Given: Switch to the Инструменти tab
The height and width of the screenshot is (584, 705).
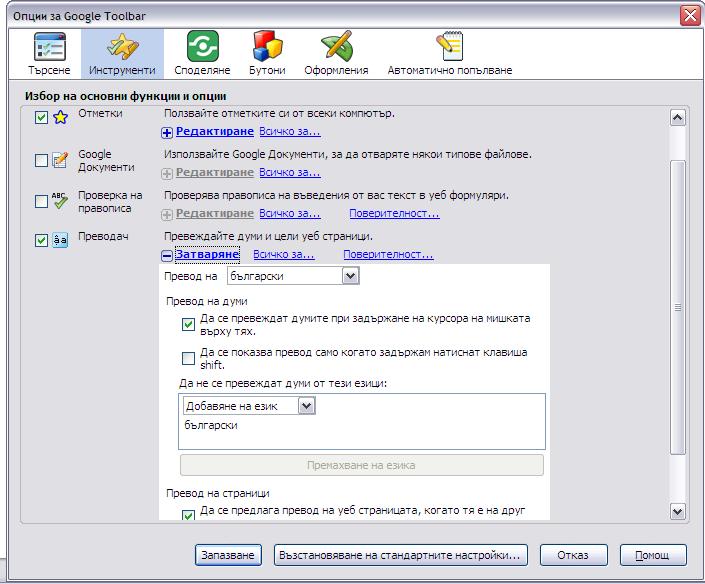Looking at the screenshot, I should 122,53.
